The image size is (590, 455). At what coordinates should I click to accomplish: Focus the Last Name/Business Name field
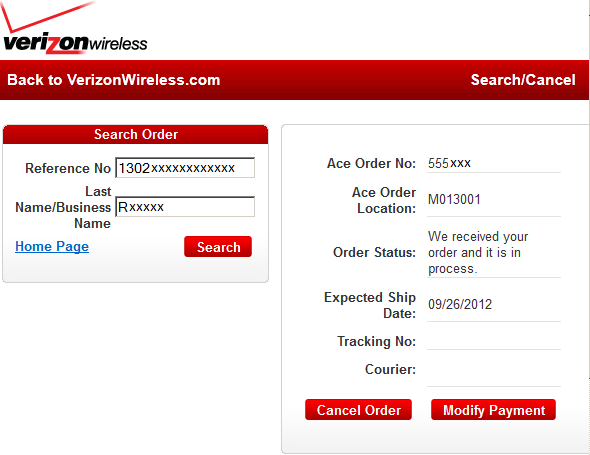[x=185, y=207]
